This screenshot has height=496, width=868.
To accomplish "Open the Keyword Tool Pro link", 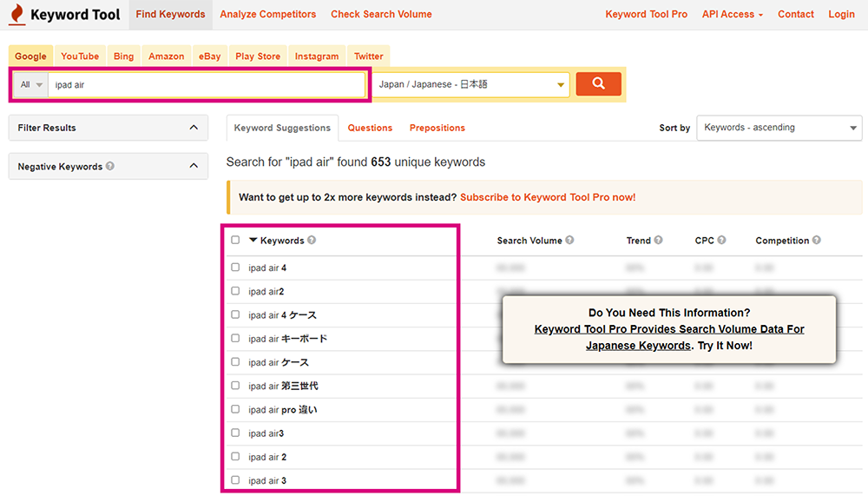I will [646, 15].
